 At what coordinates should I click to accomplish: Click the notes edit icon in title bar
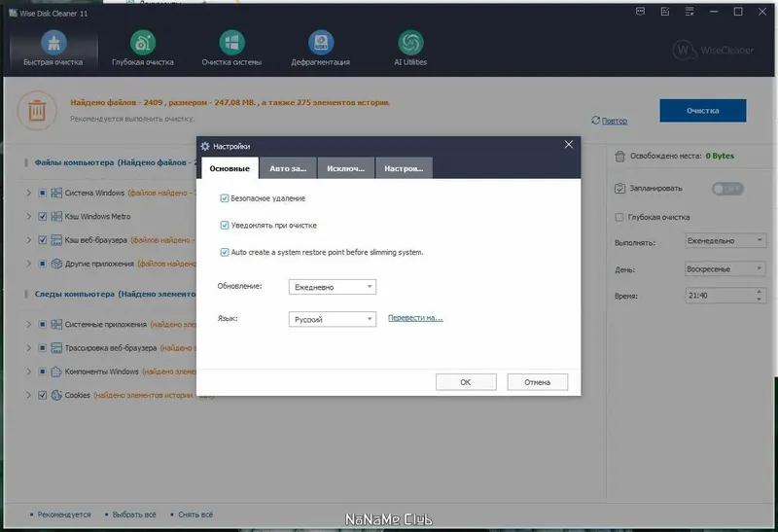(x=665, y=12)
